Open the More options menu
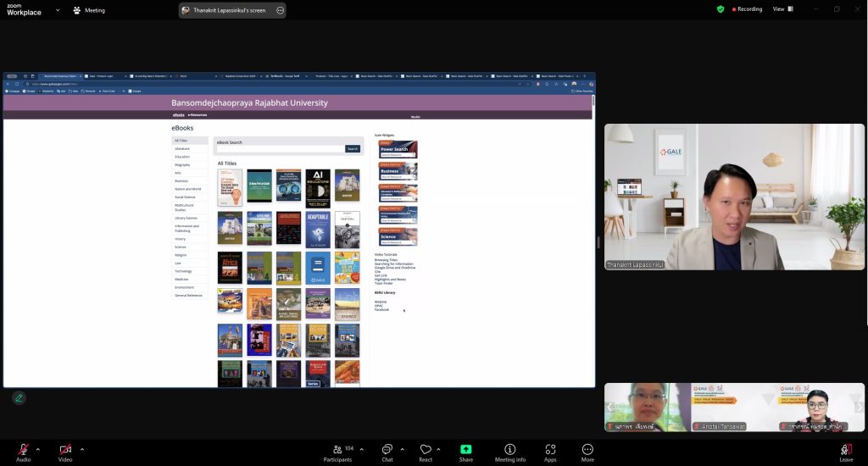The image size is (868, 466). (x=587, y=452)
